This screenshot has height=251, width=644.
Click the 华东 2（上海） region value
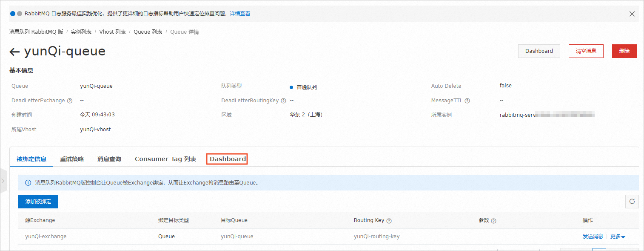tap(306, 115)
